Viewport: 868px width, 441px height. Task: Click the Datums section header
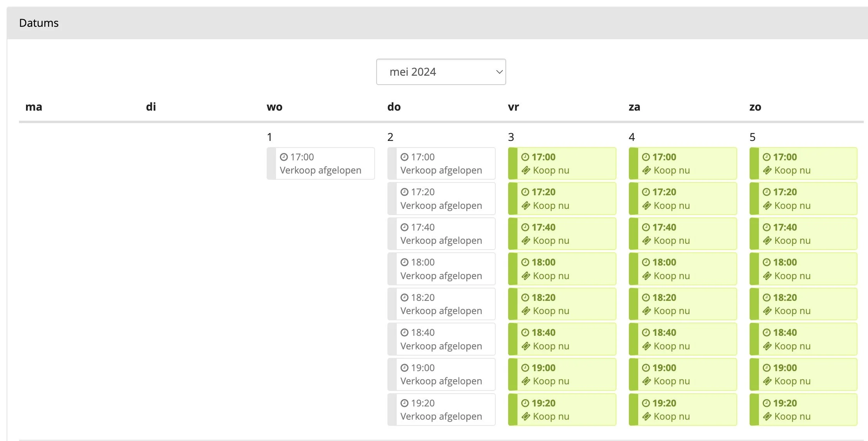coord(39,23)
